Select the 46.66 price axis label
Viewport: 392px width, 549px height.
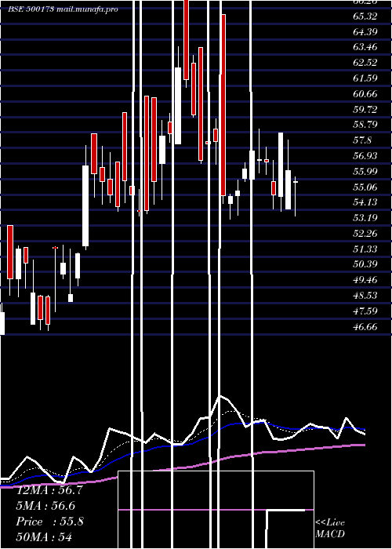[x=365, y=326]
